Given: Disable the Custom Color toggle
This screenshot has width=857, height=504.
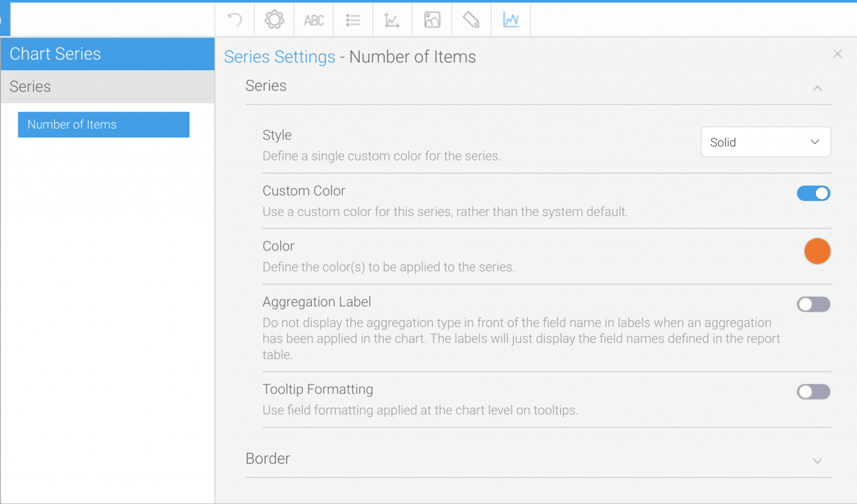Looking at the screenshot, I should 813,193.
